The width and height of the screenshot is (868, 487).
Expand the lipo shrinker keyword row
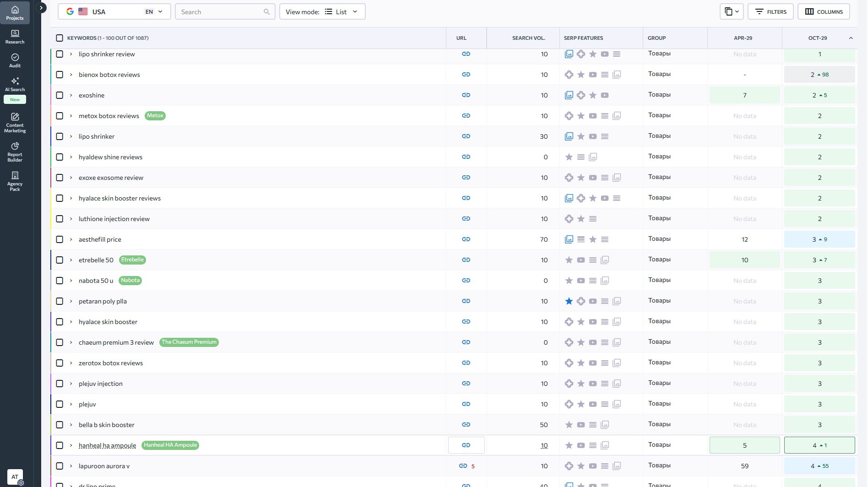71,136
